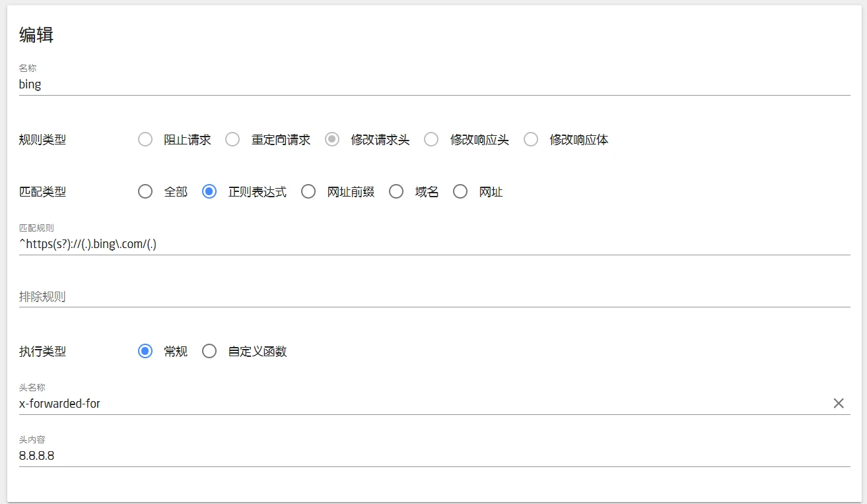Choose the 修改响应头 rule type
Viewport: 867px width, 504px height.
(431, 140)
